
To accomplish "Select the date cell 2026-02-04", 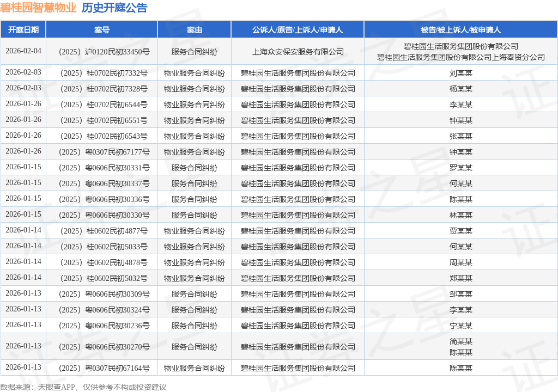I will click(23, 51).
